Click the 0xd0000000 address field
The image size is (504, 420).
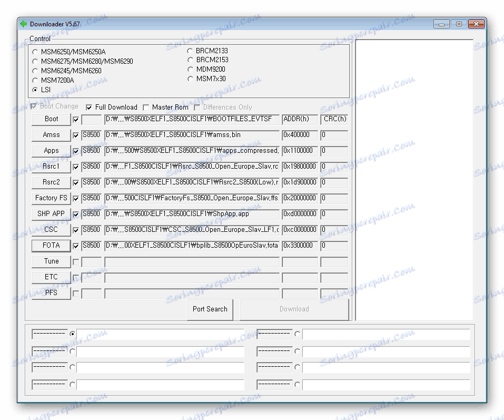(300, 214)
